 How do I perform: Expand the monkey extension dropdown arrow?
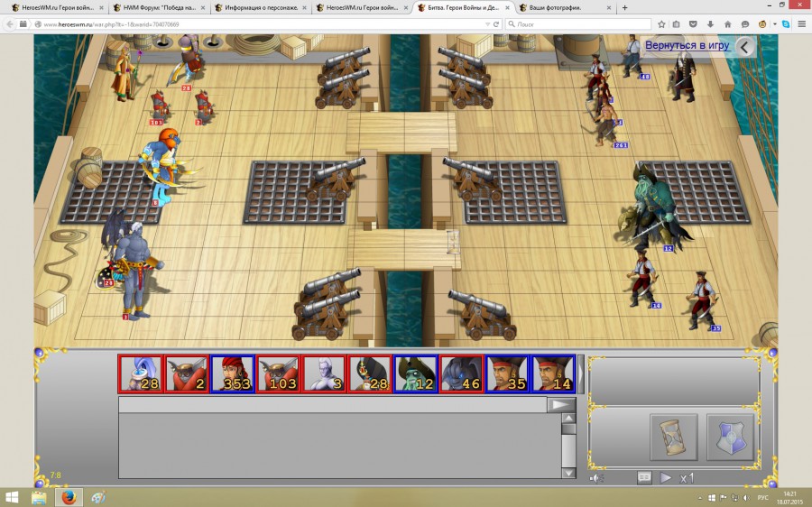click(774, 24)
